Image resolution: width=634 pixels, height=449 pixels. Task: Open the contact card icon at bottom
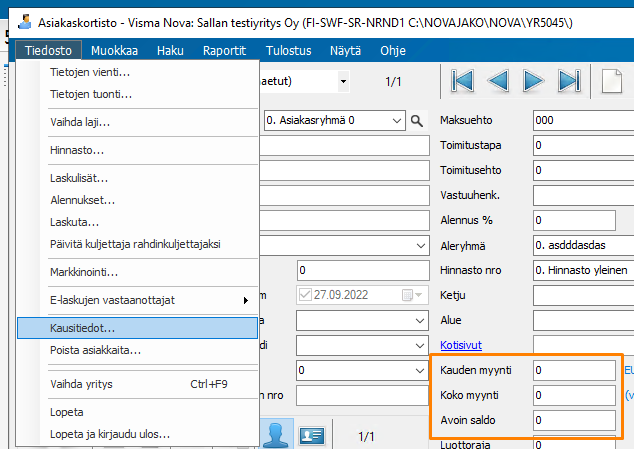click(x=312, y=436)
